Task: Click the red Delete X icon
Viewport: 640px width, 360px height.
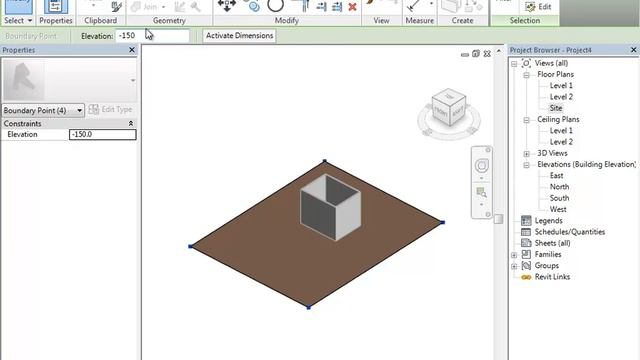Action: (353, 7)
